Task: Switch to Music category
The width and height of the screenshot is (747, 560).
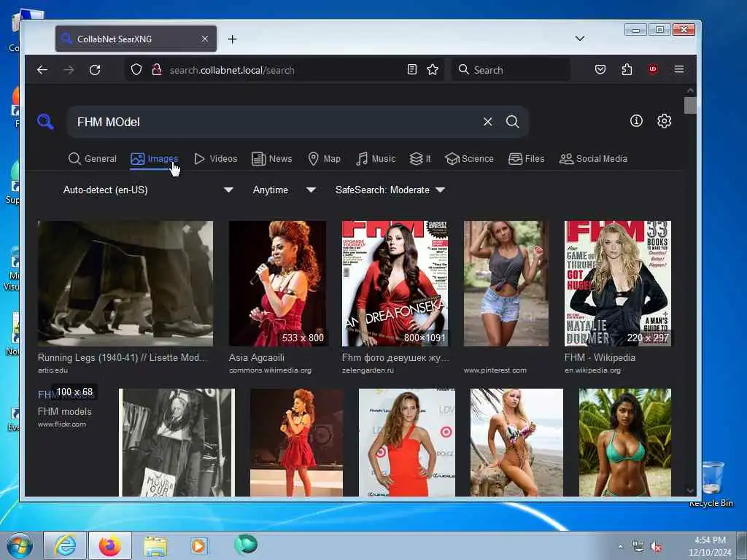Action: coord(376,158)
